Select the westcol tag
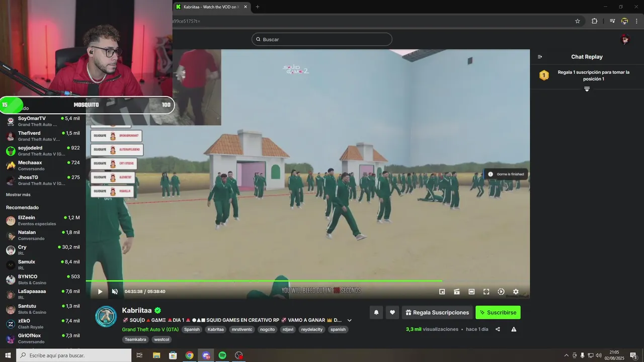Screen dimensions: 644x362 coord(162,339)
